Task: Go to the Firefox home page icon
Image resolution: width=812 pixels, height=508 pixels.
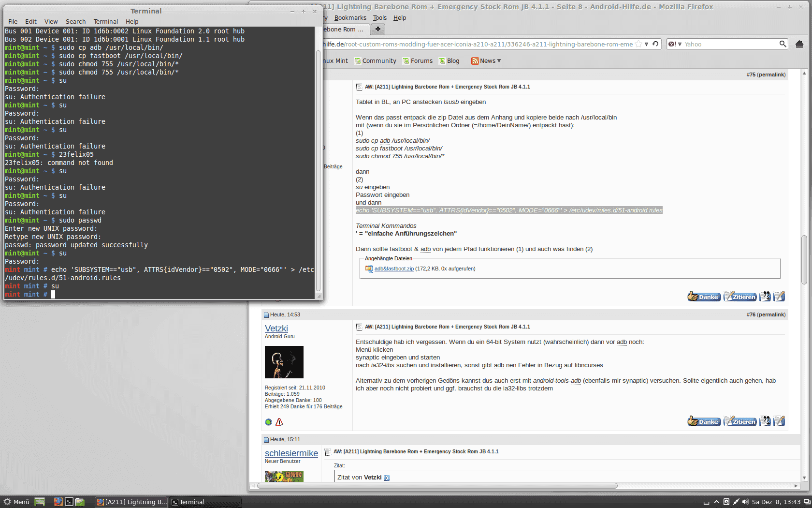Action: point(799,44)
